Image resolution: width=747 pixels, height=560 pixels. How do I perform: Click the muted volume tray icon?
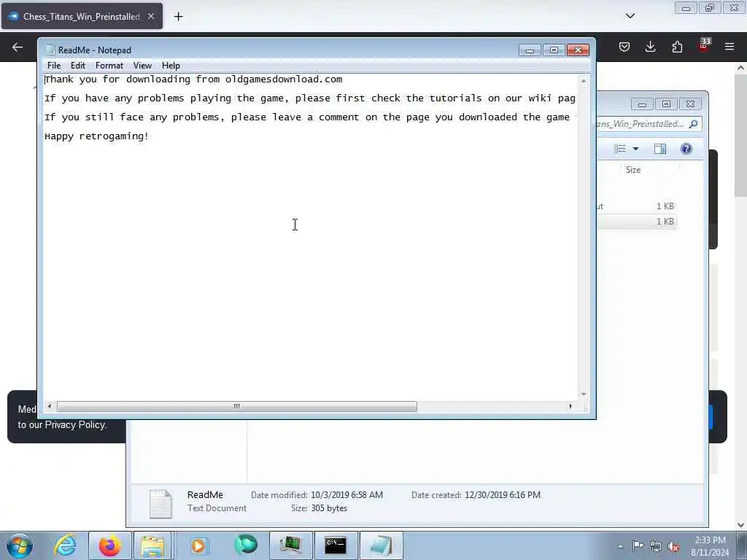tap(673, 546)
